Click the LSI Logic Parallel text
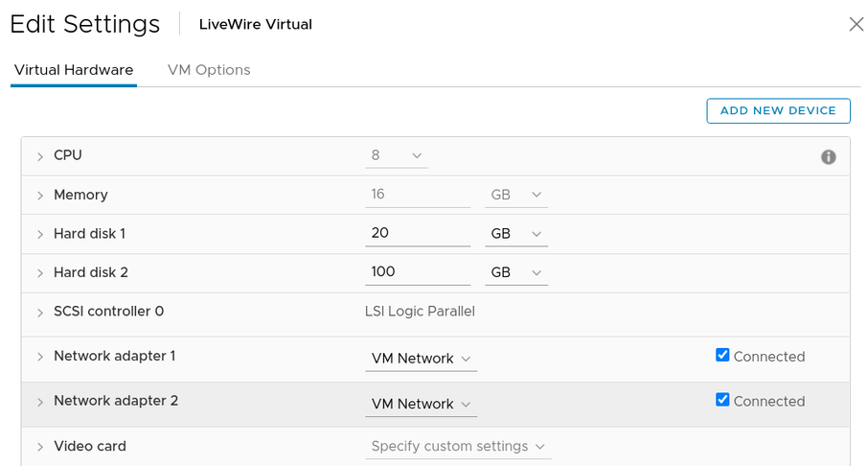 click(420, 312)
